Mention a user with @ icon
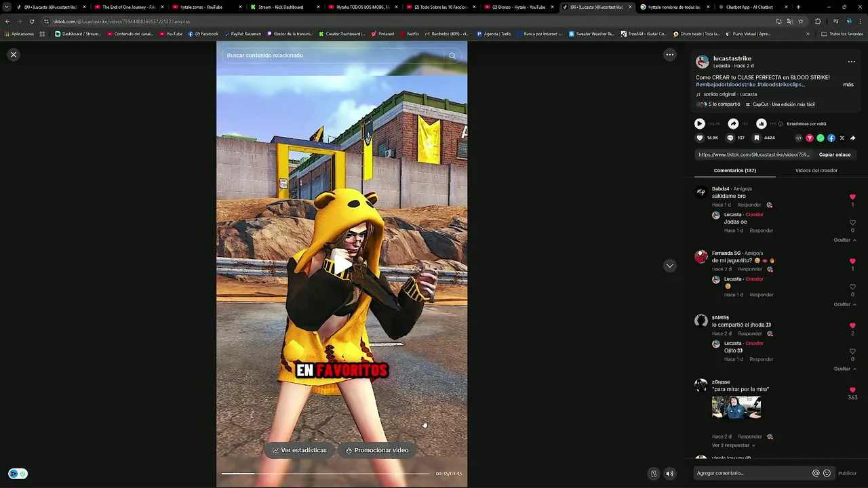The height and width of the screenshot is (488, 868). coord(816,473)
